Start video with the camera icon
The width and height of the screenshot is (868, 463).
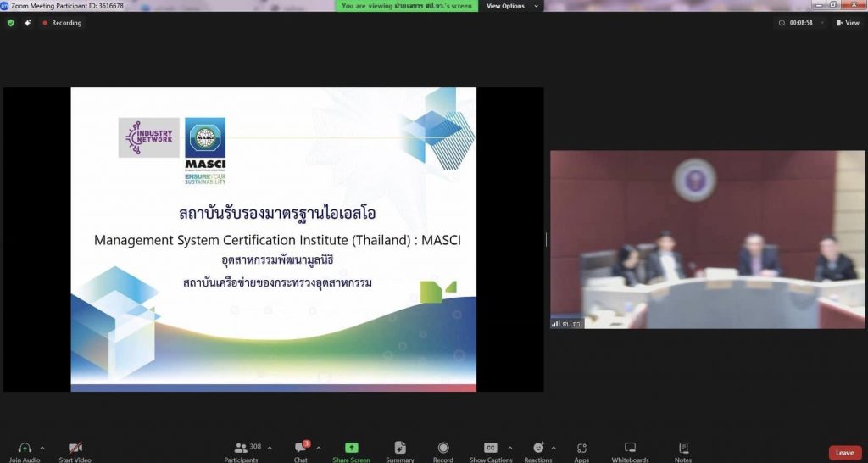point(75,448)
